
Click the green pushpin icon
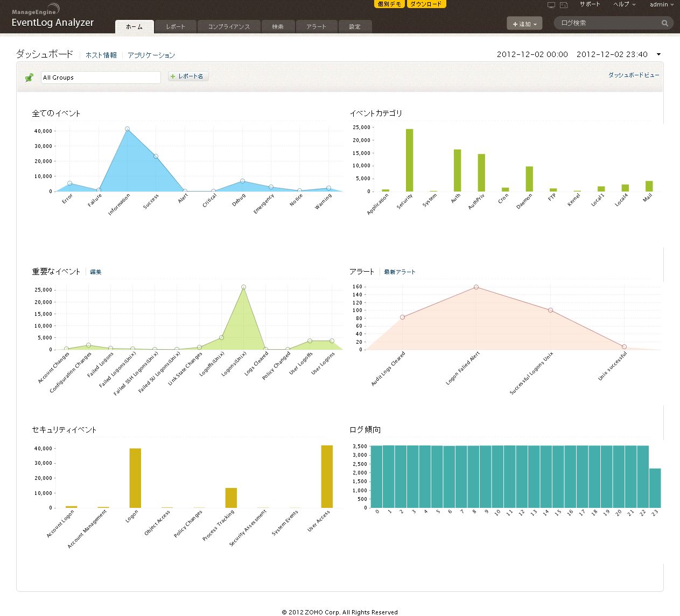[x=29, y=77]
